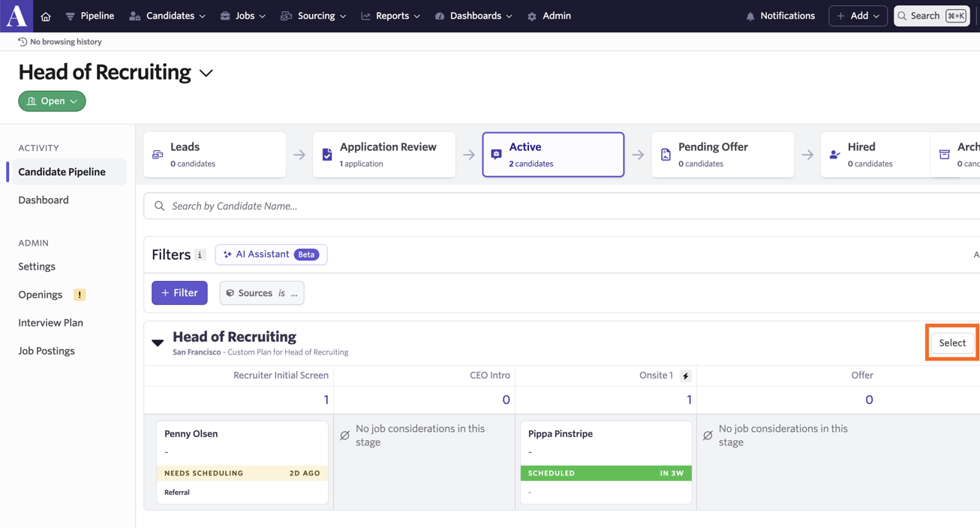Viewport: 980px width, 528px height.
Task: Click the Active stage icon
Action: point(496,155)
